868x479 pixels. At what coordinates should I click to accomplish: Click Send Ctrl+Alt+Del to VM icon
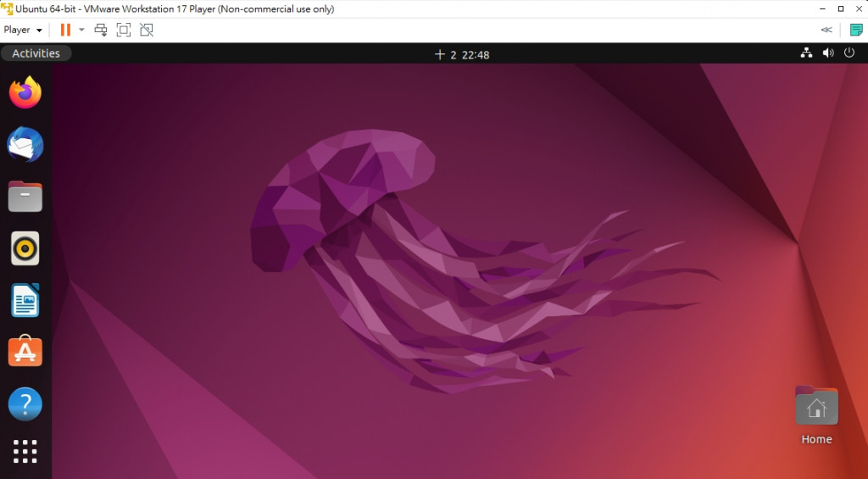pos(100,30)
